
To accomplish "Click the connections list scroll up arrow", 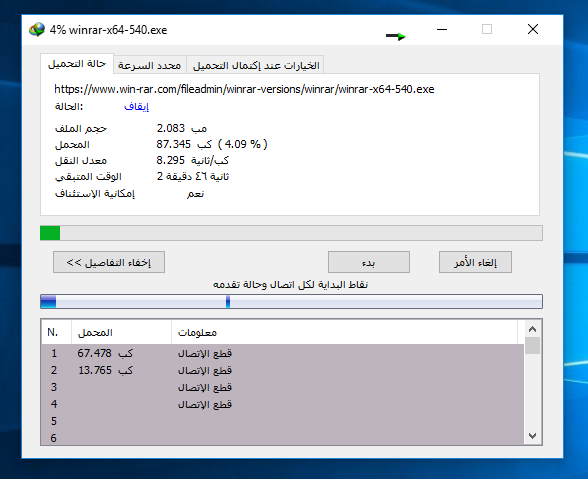I will coord(532,329).
